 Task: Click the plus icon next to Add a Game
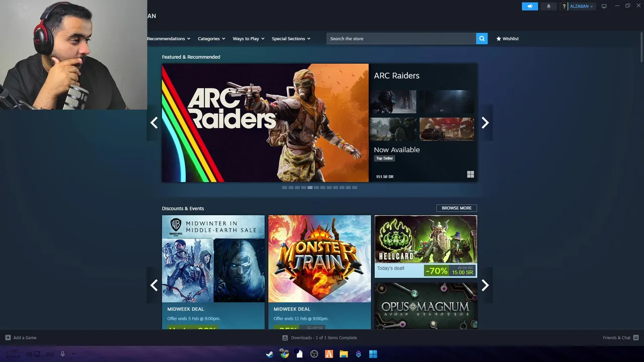click(x=8, y=338)
